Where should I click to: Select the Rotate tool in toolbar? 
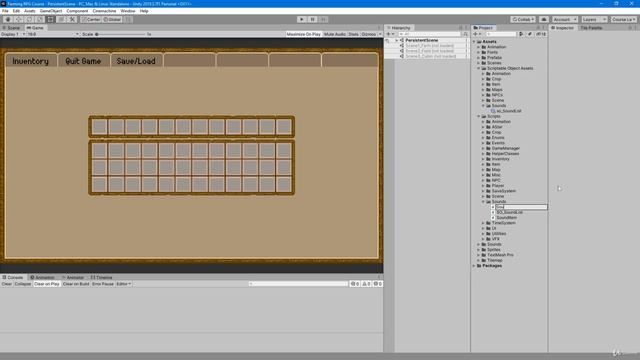point(29,19)
